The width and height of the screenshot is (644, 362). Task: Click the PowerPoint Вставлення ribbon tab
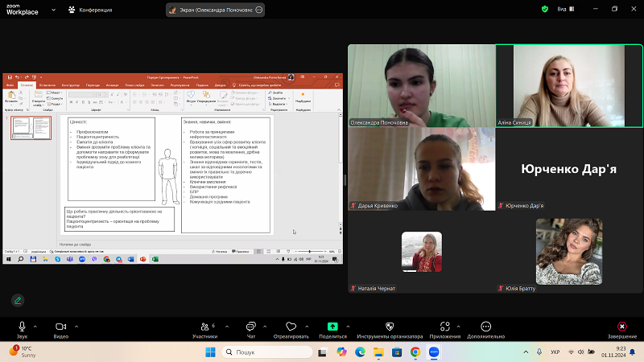47,85
